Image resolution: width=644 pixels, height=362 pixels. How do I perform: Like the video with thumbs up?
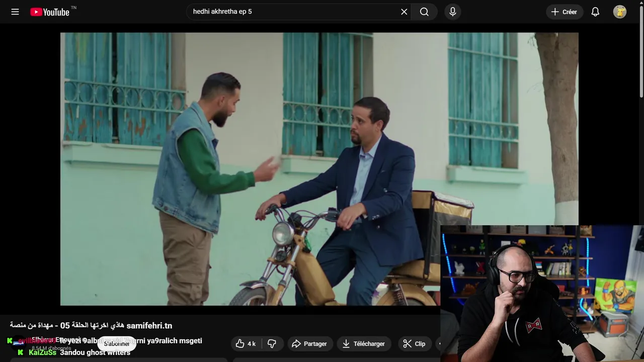(246, 343)
